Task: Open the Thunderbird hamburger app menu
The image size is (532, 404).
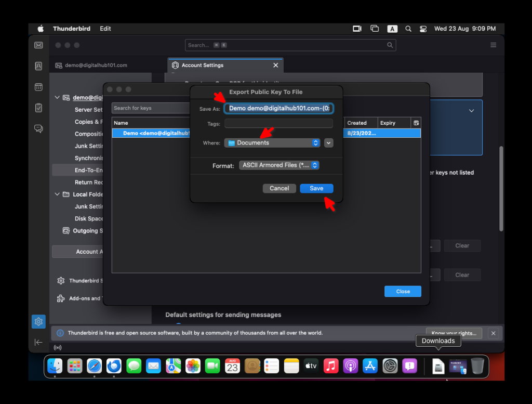Action: [x=494, y=45]
